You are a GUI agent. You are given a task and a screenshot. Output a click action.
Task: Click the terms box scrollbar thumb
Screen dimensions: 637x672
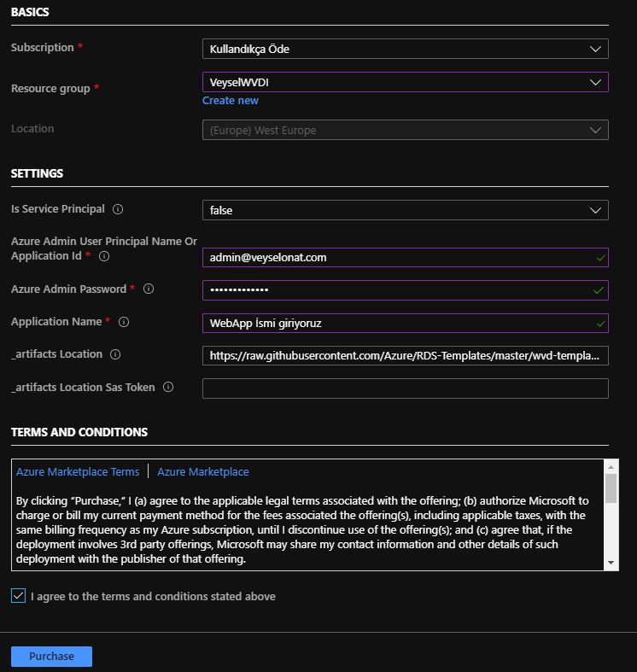pos(611,488)
